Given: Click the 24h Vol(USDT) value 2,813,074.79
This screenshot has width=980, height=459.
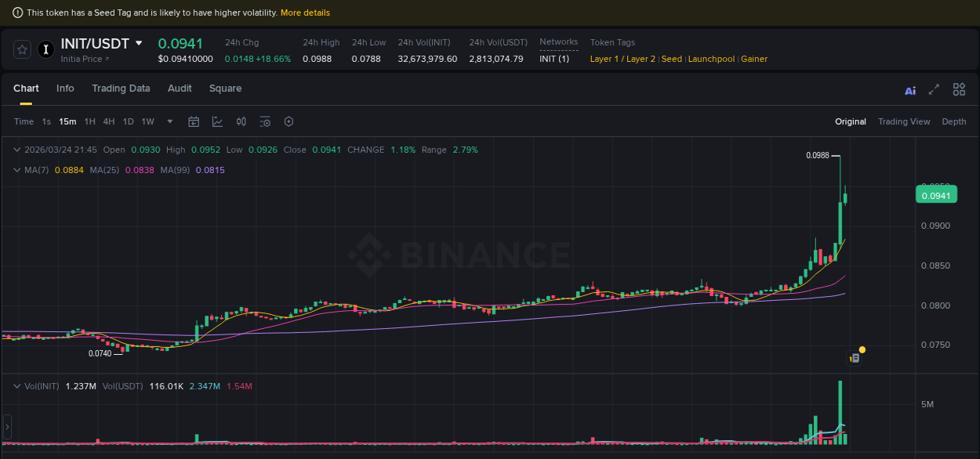Looking at the screenshot, I should pos(496,59).
